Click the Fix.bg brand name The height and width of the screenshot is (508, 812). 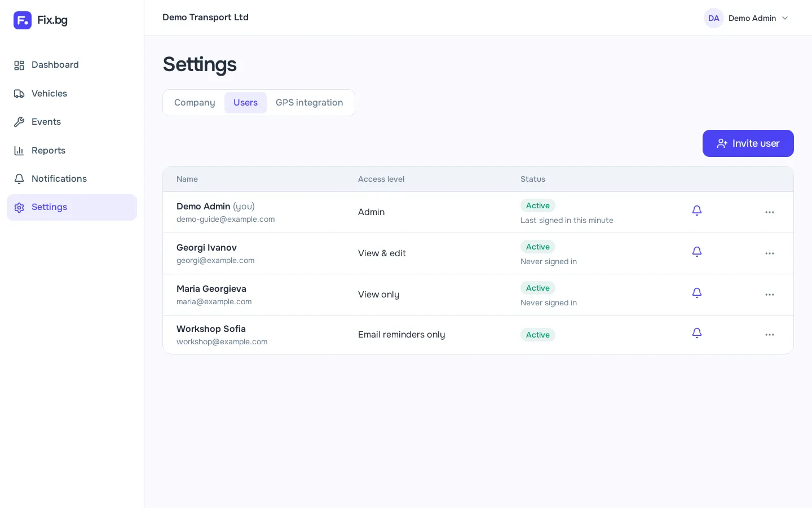[52, 20]
